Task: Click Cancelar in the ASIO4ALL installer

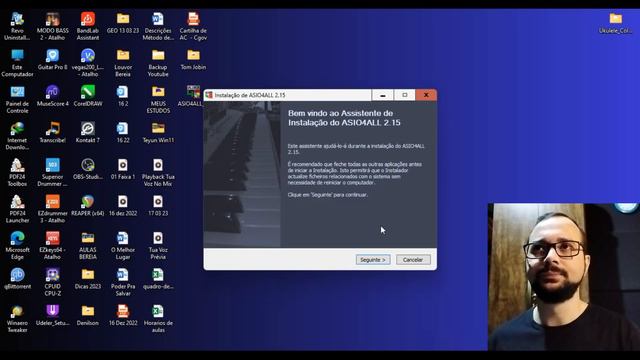Action: 413,260
